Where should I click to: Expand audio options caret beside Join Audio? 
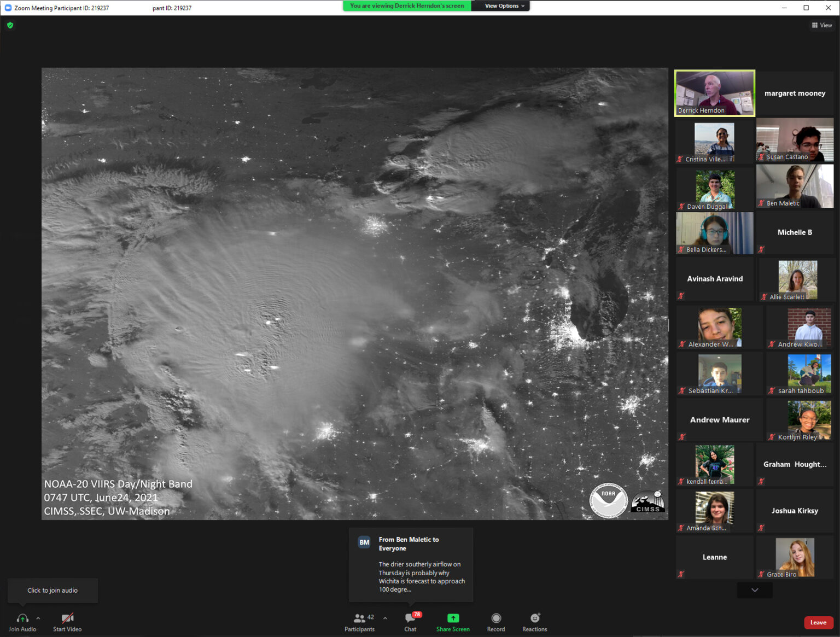click(38, 618)
